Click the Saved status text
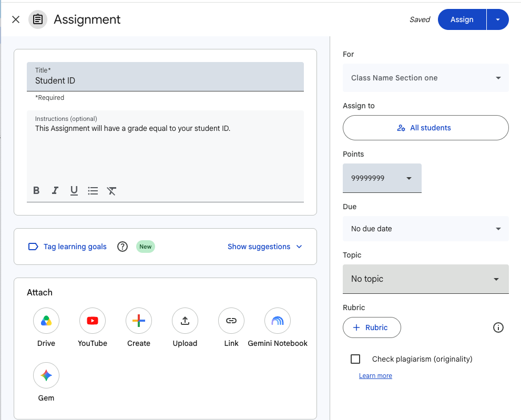 click(420, 19)
